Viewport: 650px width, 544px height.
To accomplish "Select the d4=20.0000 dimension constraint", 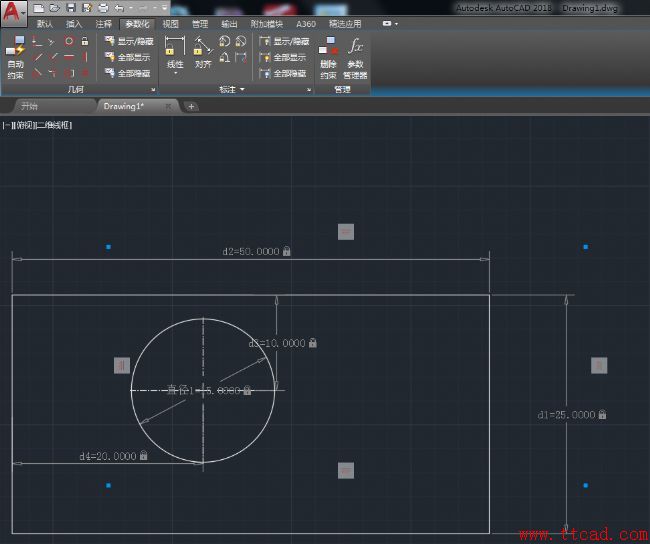I will point(113,456).
